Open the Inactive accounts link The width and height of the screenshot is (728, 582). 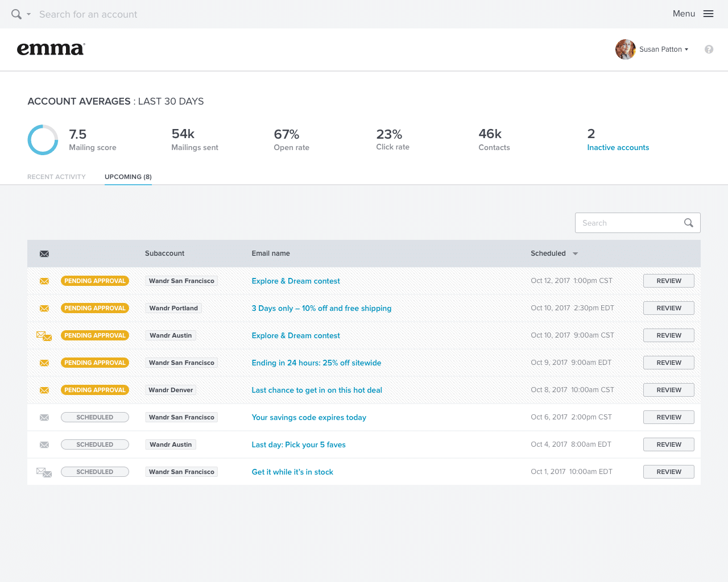pos(618,147)
